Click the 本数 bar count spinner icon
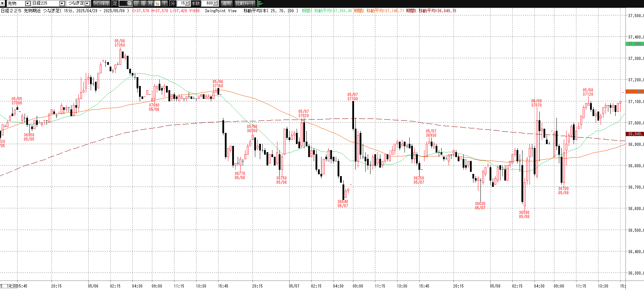 (215, 4)
